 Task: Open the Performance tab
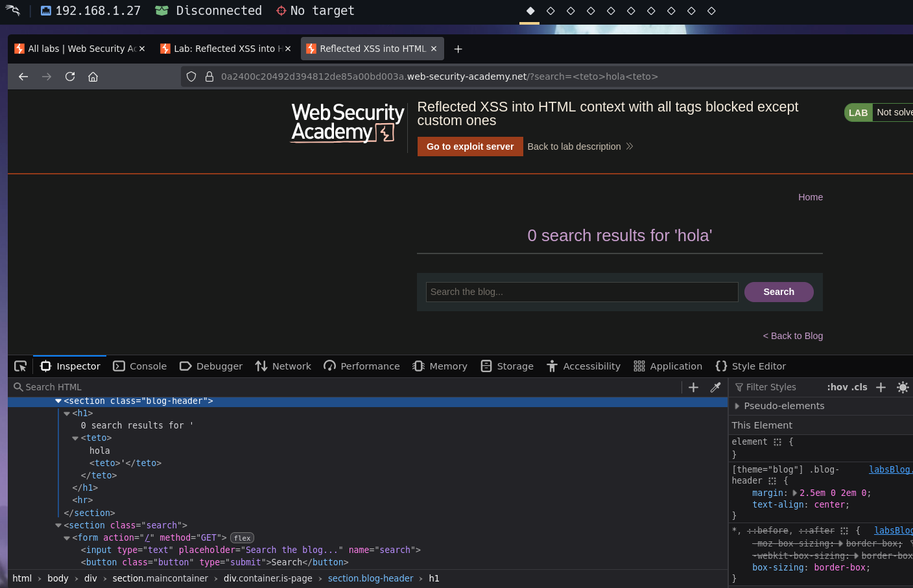tap(362, 366)
